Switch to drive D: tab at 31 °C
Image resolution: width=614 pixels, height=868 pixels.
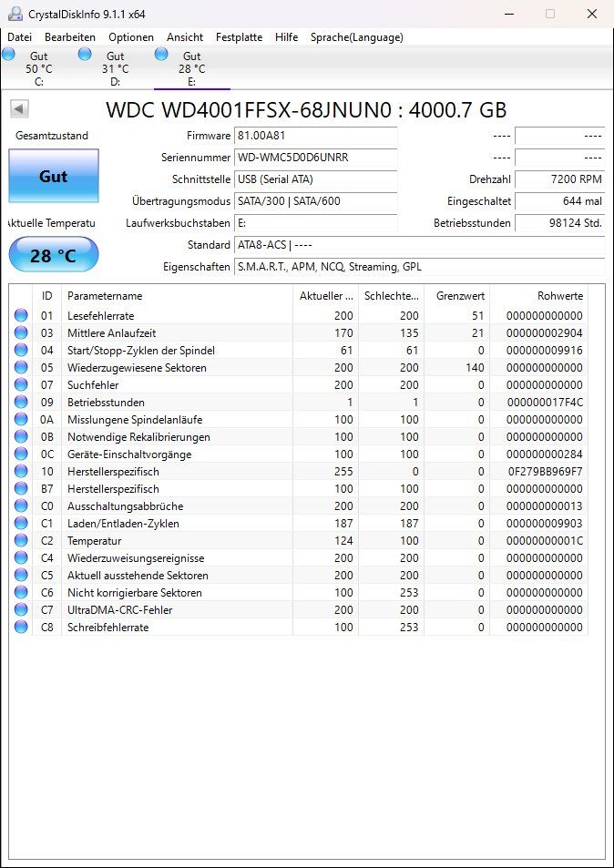coord(115,68)
